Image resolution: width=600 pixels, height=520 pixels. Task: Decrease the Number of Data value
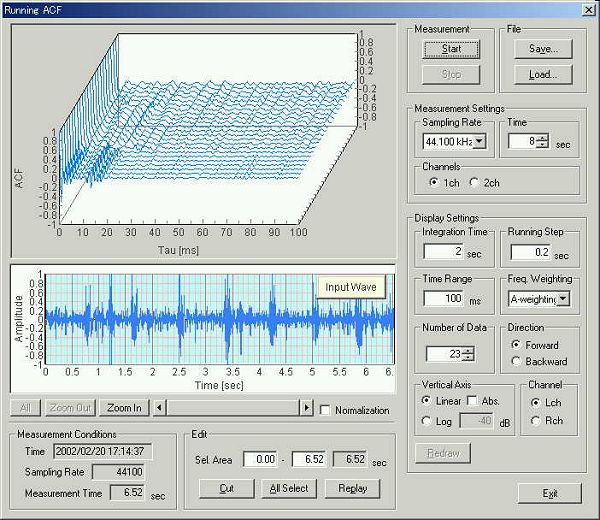pyautogui.click(x=468, y=357)
